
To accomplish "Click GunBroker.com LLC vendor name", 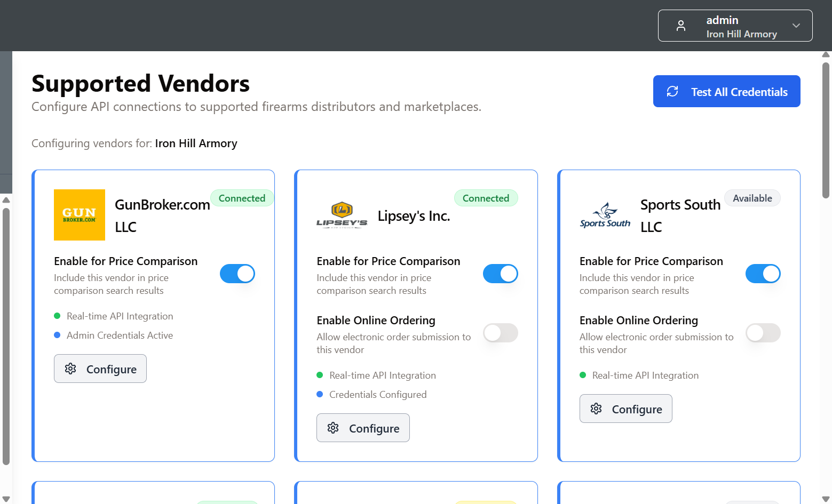I will click(162, 215).
